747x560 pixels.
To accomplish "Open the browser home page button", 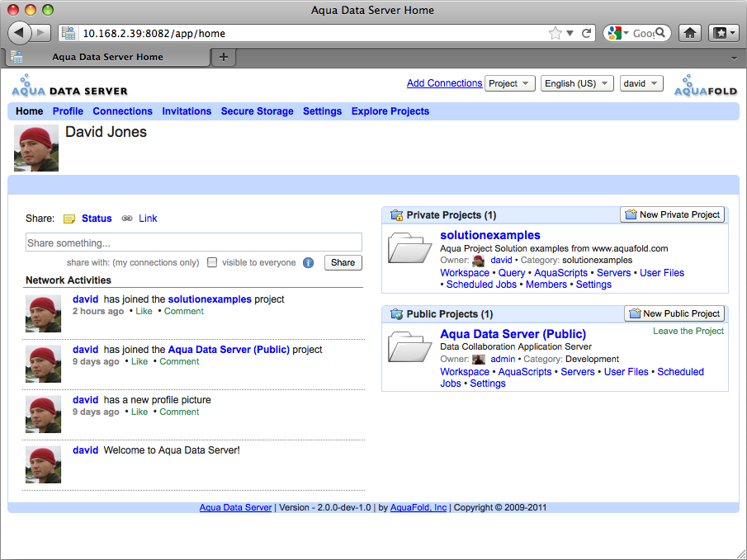I will coord(690,33).
